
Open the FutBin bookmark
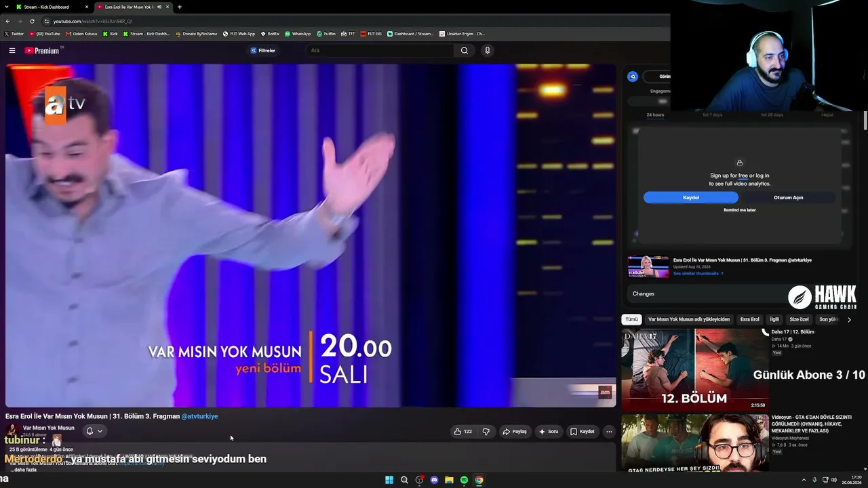tap(326, 33)
